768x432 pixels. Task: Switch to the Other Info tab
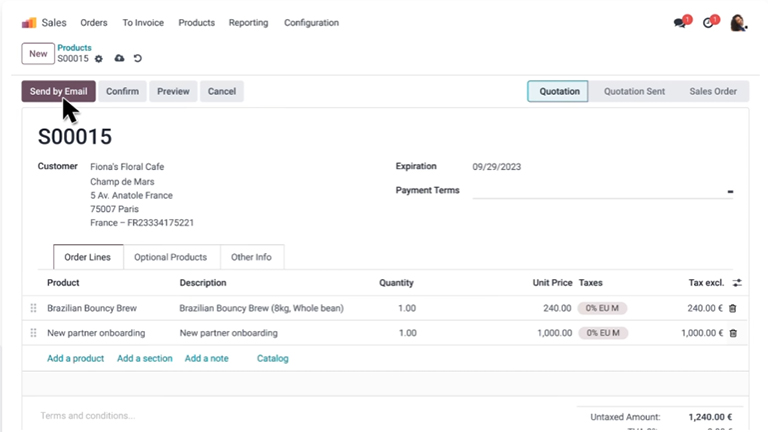(251, 257)
